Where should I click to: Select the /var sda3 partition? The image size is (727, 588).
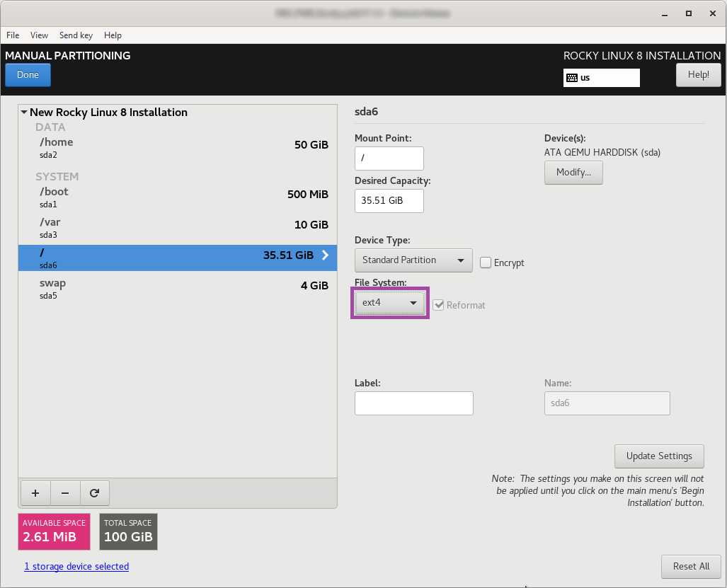pyautogui.click(x=178, y=228)
